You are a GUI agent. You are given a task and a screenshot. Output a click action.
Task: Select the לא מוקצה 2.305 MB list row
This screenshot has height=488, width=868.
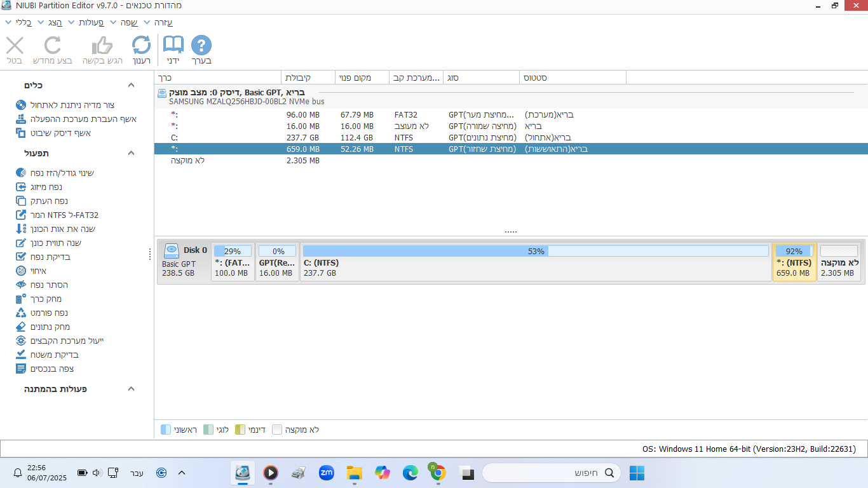tap(511, 161)
